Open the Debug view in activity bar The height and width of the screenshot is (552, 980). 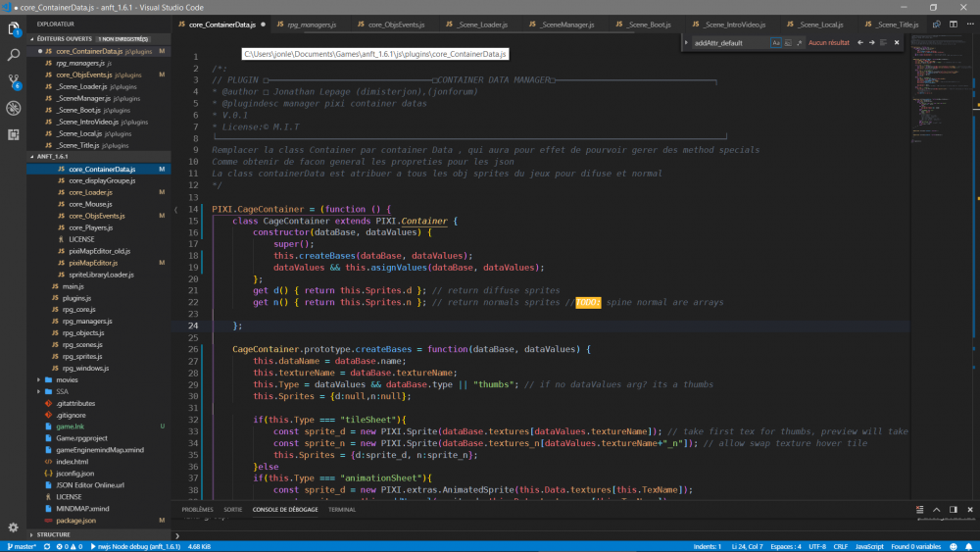click(13, 108)
